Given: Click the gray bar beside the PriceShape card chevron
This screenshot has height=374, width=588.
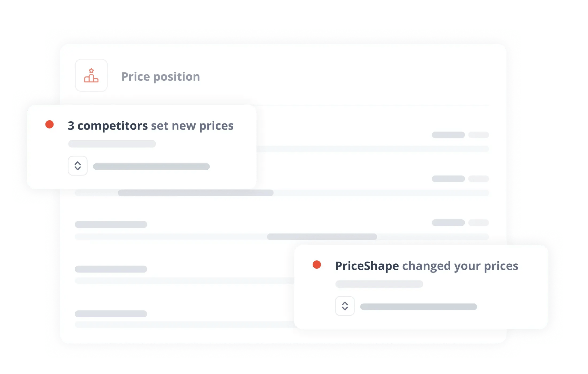Looking at the screenshot, I should tap(419, 307).
